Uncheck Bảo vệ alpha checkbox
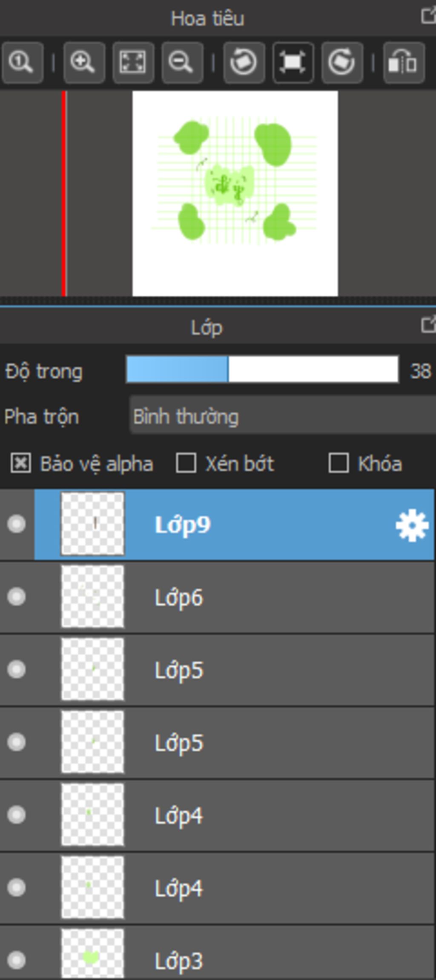Viewport: 436px width, 980px height. click(20, 463)
